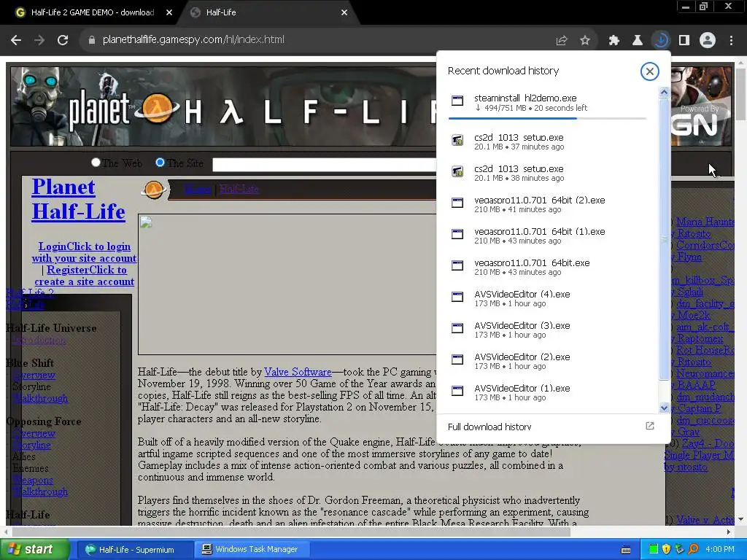Click icon for vegaspro11.0.701 64bit (2).exe
This screenshot has width=747, height=560.
pyautogui.click(x=457, y=203)
